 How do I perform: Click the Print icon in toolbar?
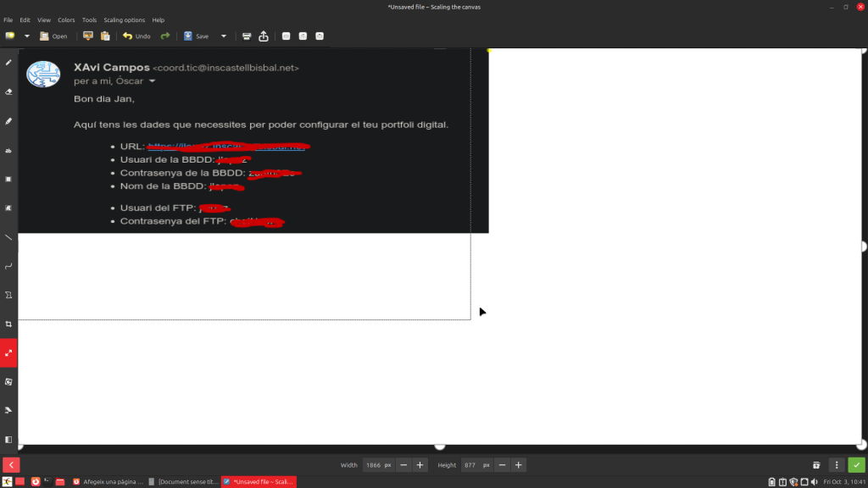(247, 36)
